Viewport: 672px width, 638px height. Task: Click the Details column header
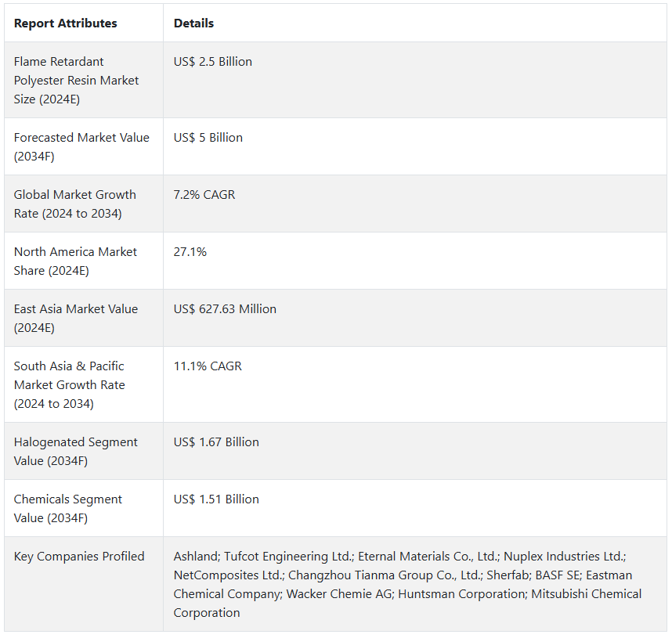point(193,23)
